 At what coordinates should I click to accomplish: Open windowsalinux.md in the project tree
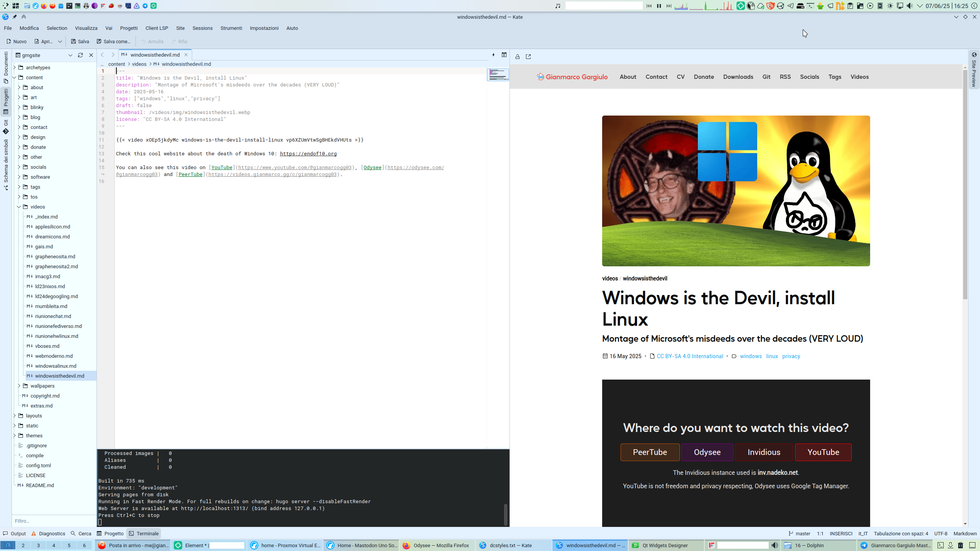pos(56,366)
